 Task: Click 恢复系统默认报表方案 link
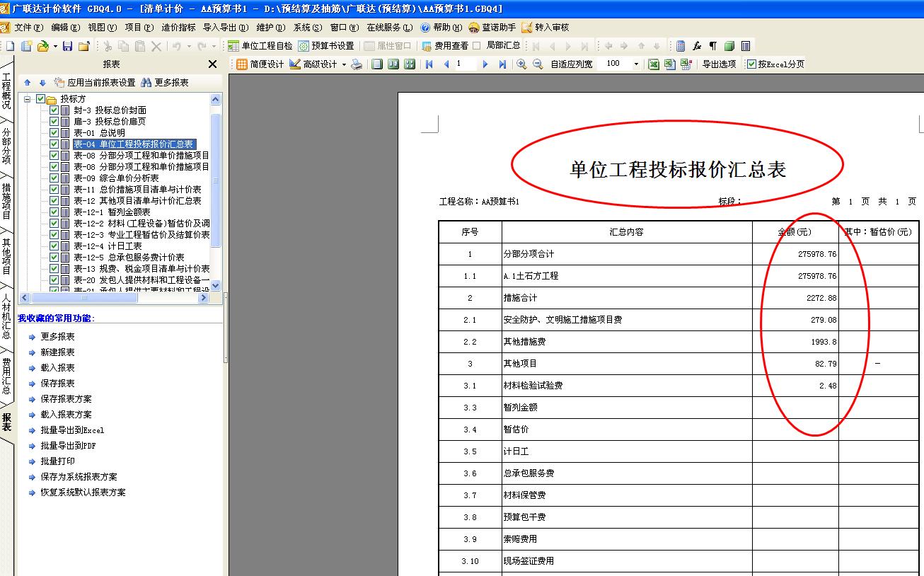pyautogui.click(x=83, y=493)
